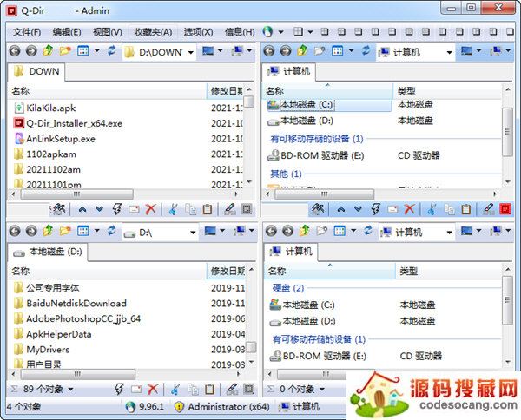Open the 89 个对象 dropdown arrow
Screen dimensions: 521x420
[x=70, y=389]
